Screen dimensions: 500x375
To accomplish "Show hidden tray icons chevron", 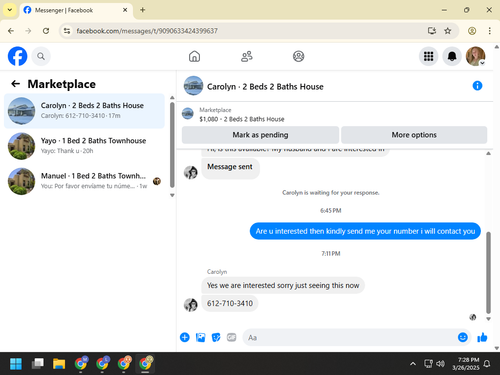I will tap(413, 364).
